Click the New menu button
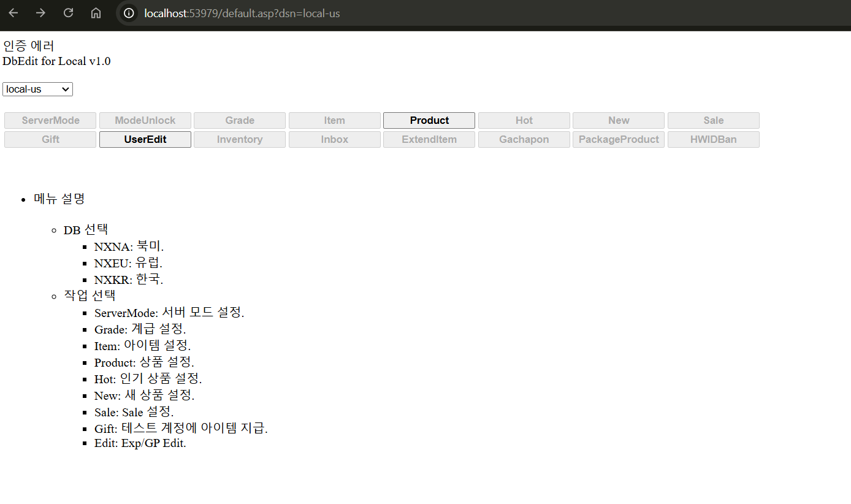 coord(619,121)
